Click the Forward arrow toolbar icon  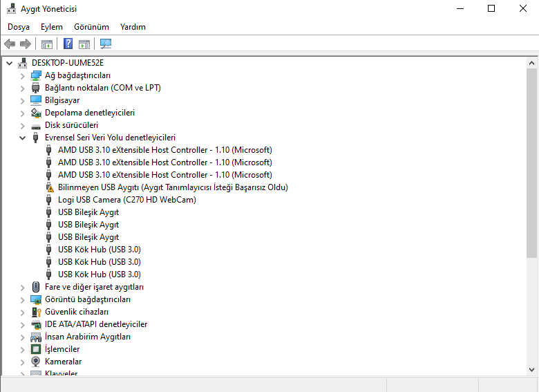(x=26, y=44)
